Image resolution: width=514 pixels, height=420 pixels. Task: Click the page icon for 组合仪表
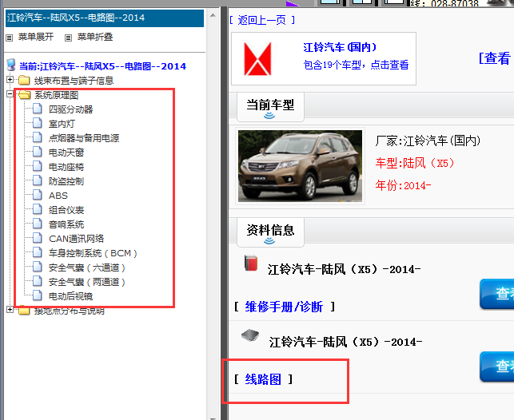pyautogui.click(x=38, y=209)
